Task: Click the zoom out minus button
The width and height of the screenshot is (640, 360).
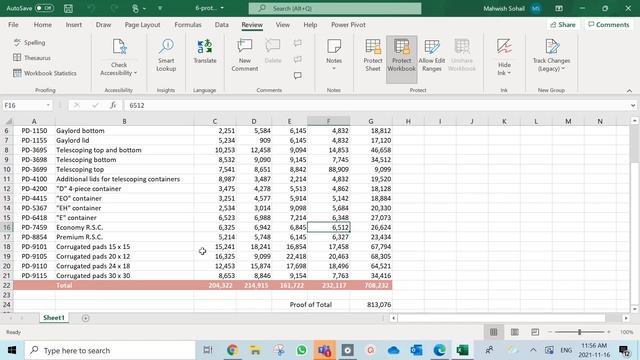Action: click(x=550, y=332)
